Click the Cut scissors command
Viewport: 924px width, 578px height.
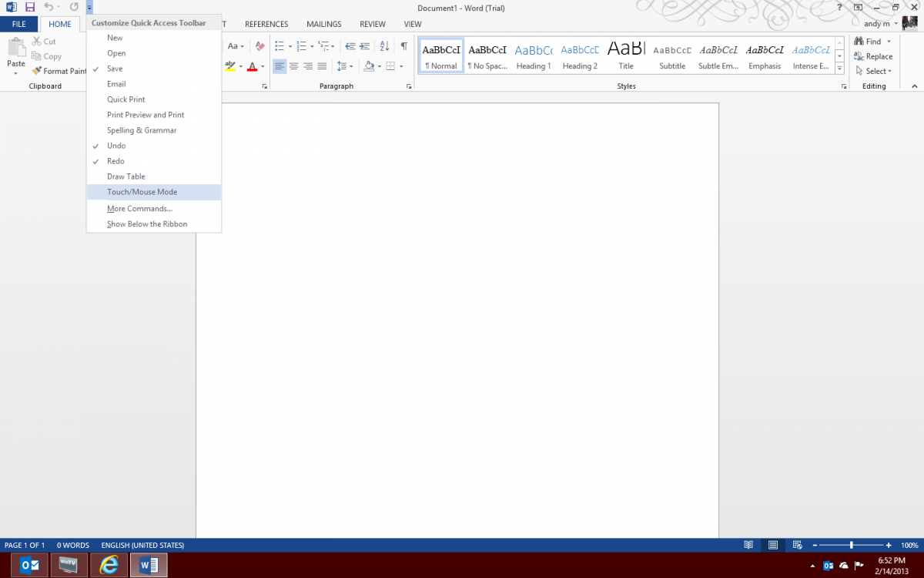tap(44, 42)
